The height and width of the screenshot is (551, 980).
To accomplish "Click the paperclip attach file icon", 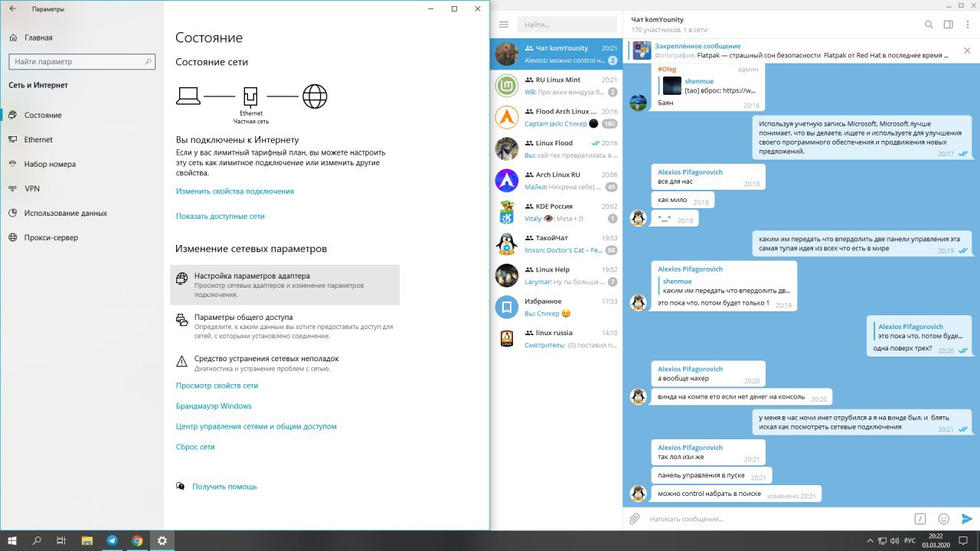I will pyautogui.click(x=634, y=519).
